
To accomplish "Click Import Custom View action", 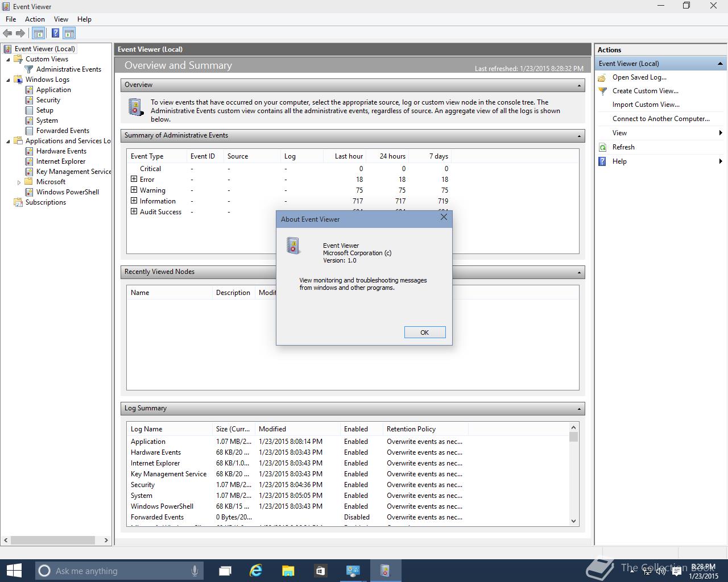I will click(646, 105).
